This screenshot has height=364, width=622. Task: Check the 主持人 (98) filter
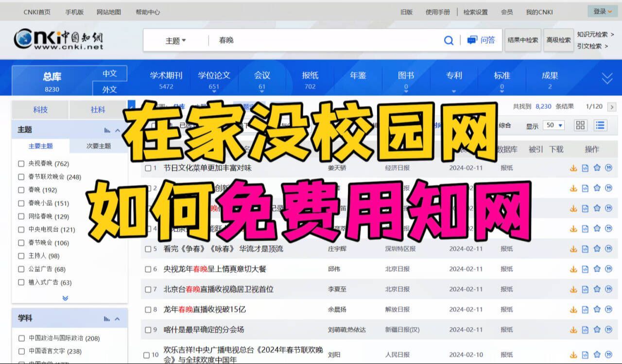(21, 256)
